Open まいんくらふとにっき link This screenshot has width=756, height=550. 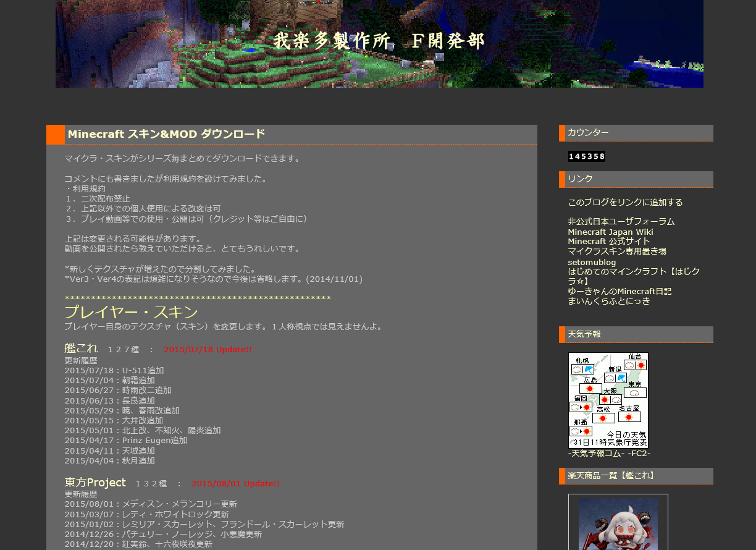[x=609, y=301]
